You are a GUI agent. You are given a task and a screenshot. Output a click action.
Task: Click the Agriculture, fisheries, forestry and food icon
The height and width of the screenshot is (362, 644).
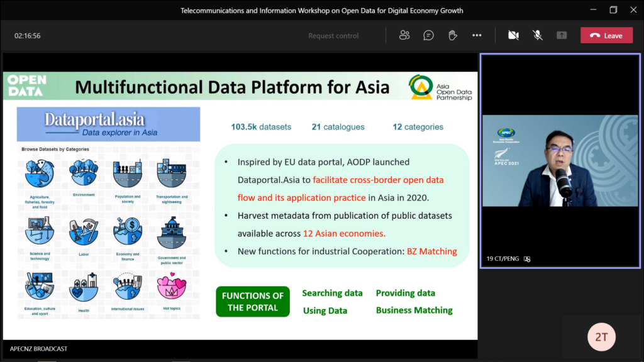click(x=40, y=173)
